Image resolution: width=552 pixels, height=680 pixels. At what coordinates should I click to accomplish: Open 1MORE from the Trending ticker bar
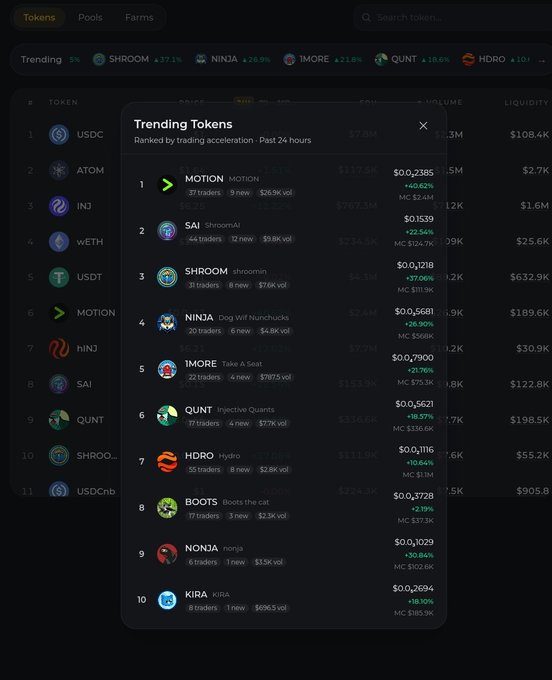point(322,59)
